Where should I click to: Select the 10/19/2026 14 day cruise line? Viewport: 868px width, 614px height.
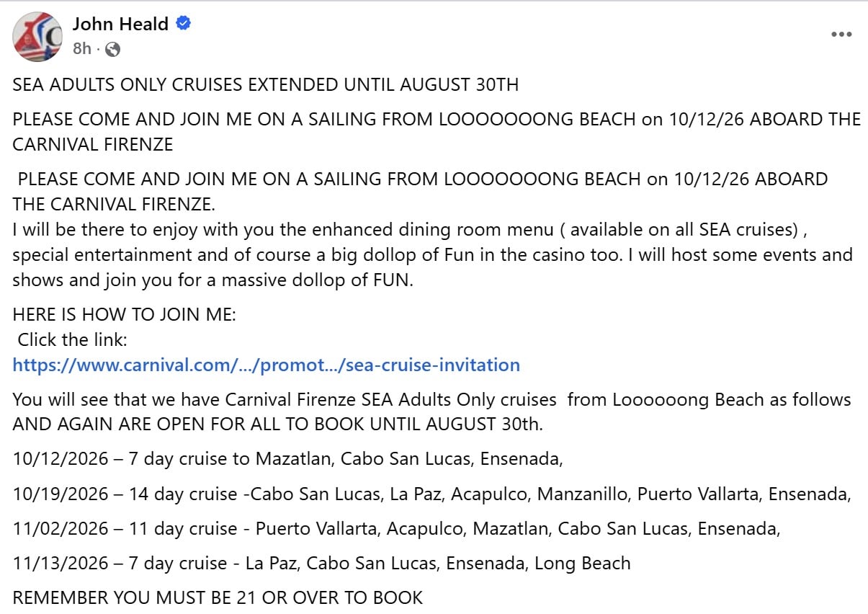pos(432,494)
